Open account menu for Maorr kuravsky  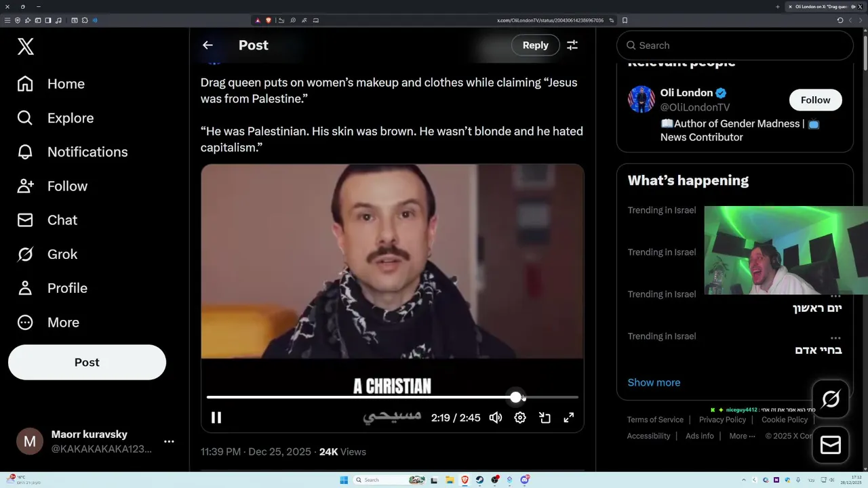pyautogui.click(x=169, y=441)
